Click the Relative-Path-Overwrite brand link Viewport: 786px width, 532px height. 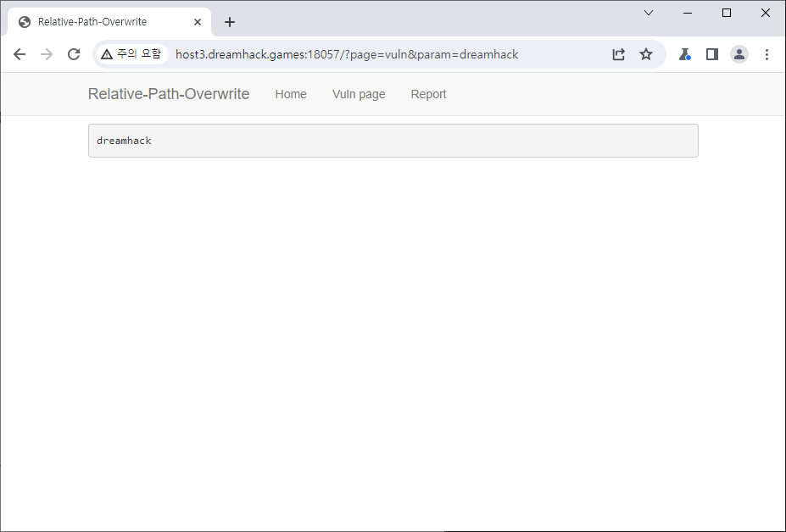coord(169,94)
